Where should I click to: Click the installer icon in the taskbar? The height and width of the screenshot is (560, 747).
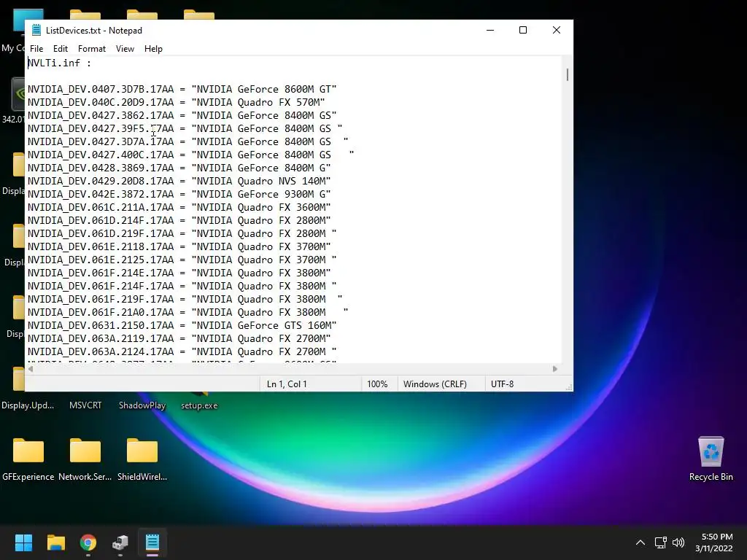[120, 542]
